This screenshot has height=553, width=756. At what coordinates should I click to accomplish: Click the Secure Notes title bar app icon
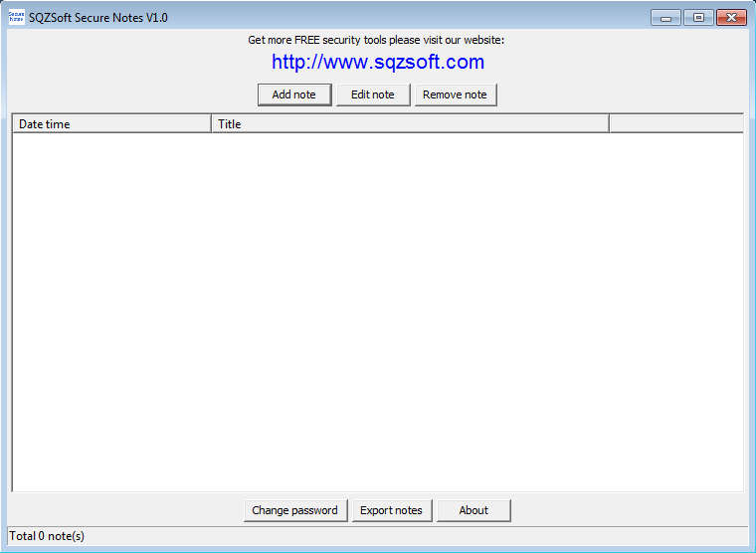click(x=16, y=17)
